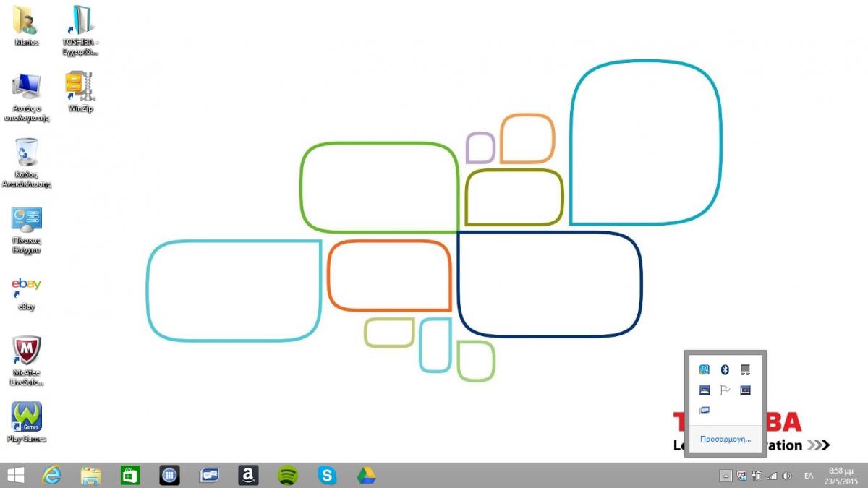Open the clock showing 8:58 μμ

click(x=843, y=475)
